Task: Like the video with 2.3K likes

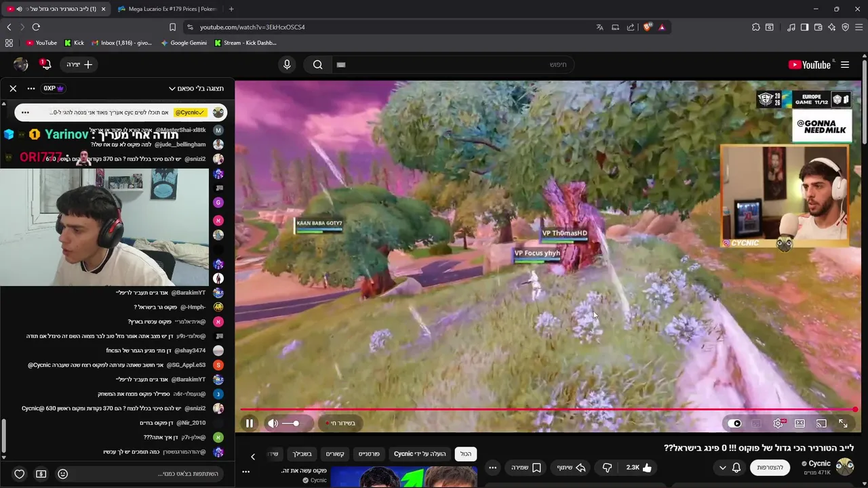Action: [639, 468]
